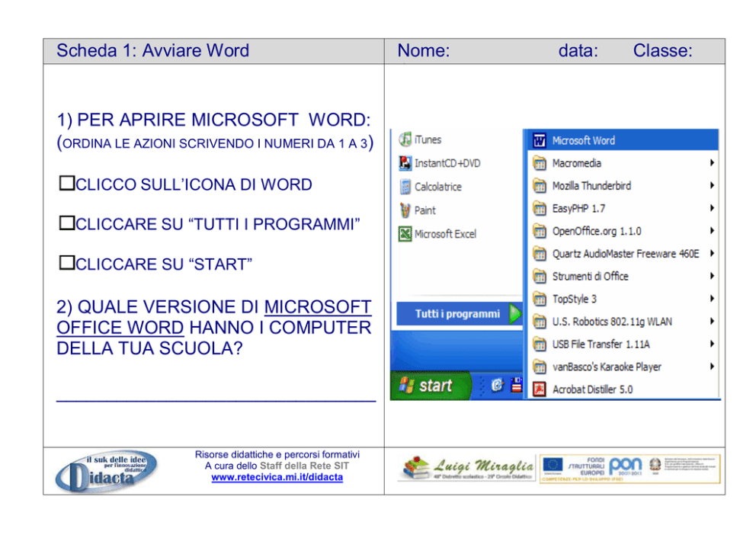Expand the Quartz AudioMaster submenu arrow

(712, 253)
